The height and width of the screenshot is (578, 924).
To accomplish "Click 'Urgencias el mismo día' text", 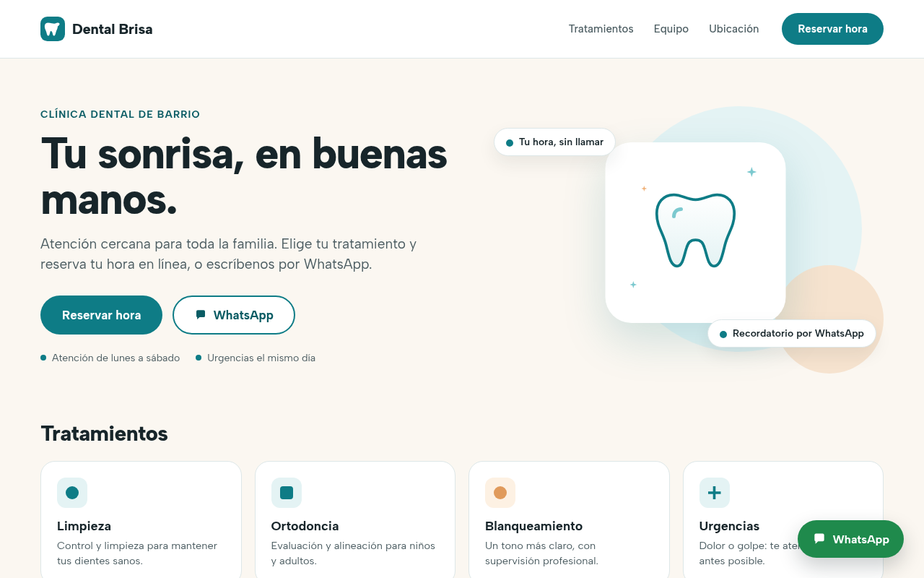I will tap(261, 358).
